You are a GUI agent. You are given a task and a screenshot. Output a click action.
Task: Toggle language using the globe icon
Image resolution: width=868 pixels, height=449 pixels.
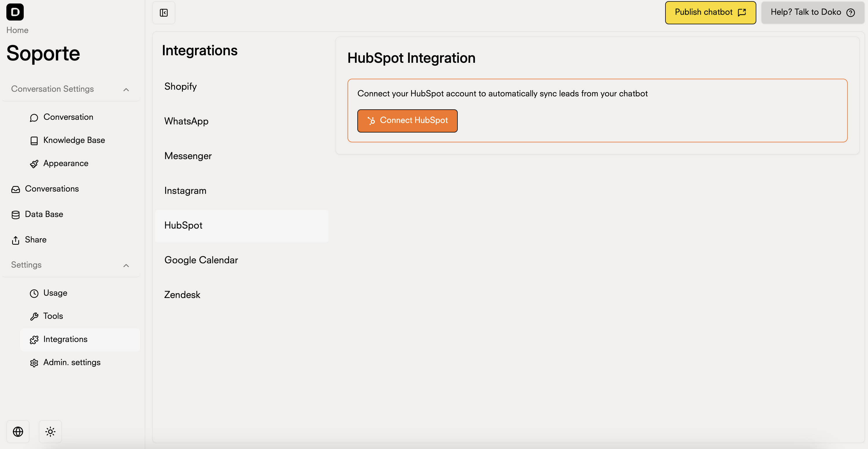coord(18,431)
